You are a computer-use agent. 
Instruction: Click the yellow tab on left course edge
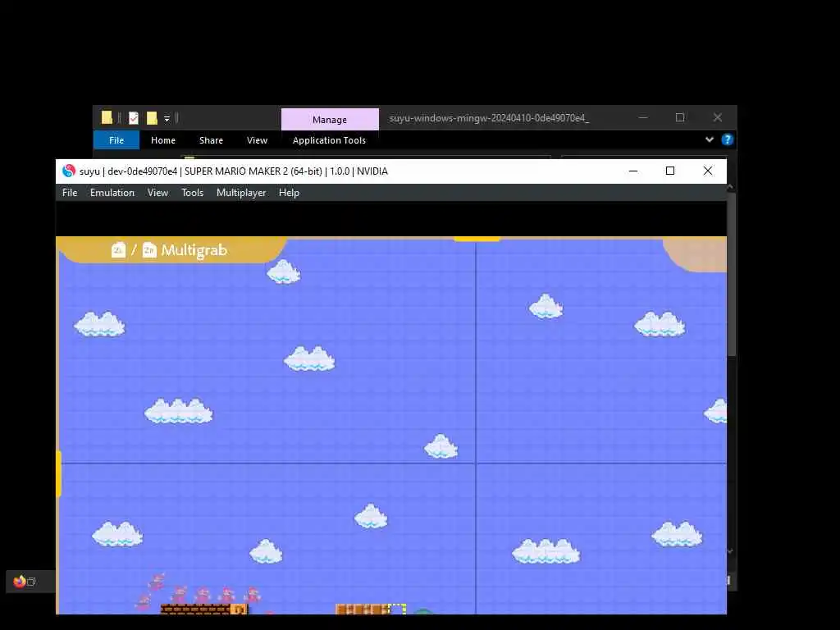[59, 473]
